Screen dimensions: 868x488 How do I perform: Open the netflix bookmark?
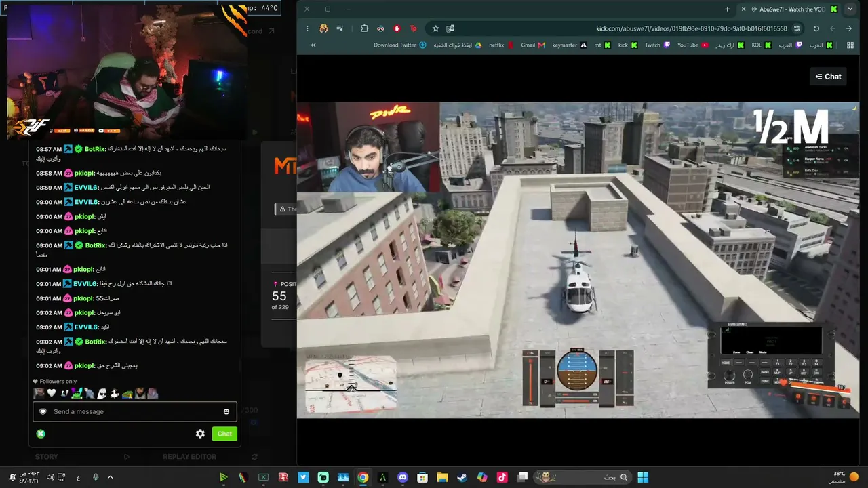pyautogui.click(x=501, y=45)
